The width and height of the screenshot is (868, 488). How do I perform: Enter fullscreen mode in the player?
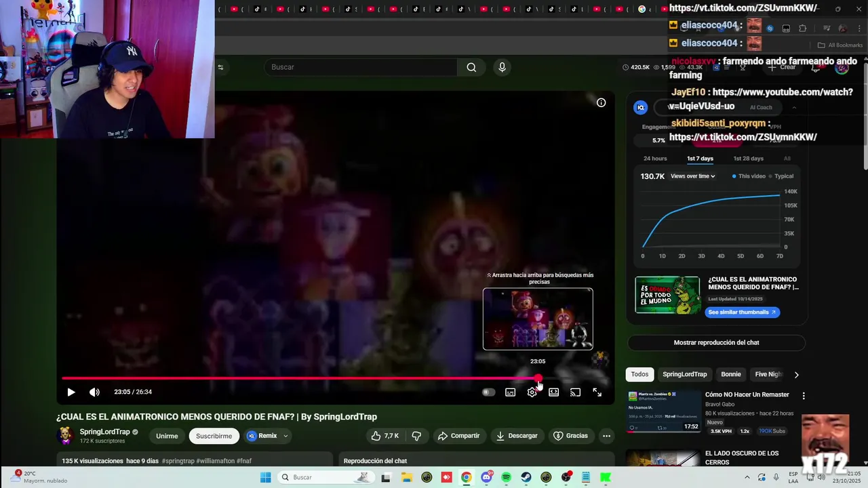(x=597, y=392)
